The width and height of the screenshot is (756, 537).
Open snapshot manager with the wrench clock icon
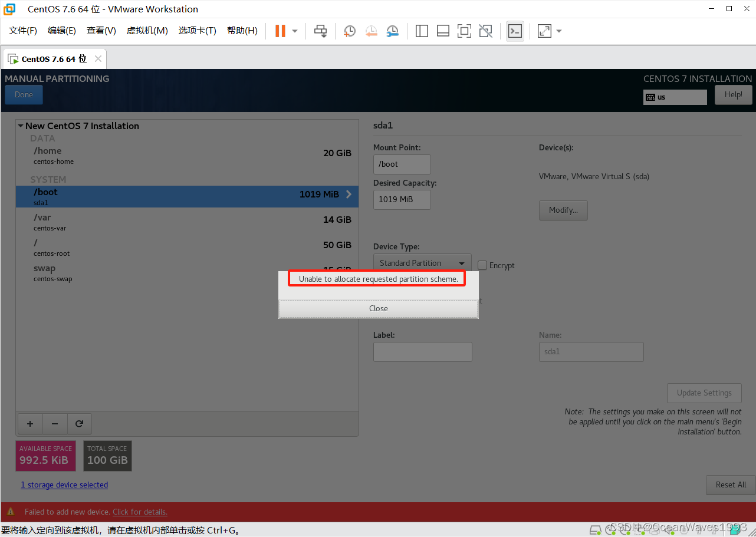pyautogui.click(x=392, y=31)
